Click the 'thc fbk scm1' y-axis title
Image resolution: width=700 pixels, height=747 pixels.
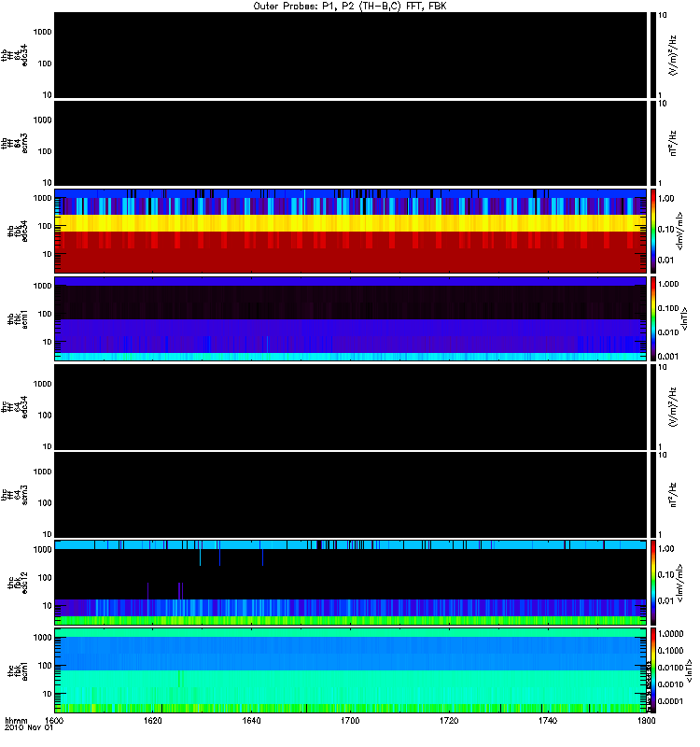[18, 670]
